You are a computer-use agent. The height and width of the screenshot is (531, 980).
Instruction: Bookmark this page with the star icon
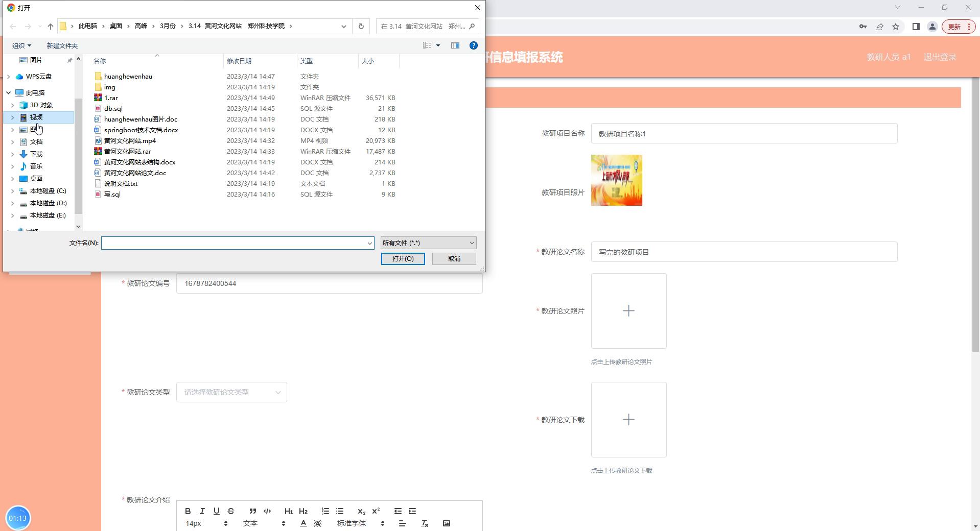tap(895, 27)
